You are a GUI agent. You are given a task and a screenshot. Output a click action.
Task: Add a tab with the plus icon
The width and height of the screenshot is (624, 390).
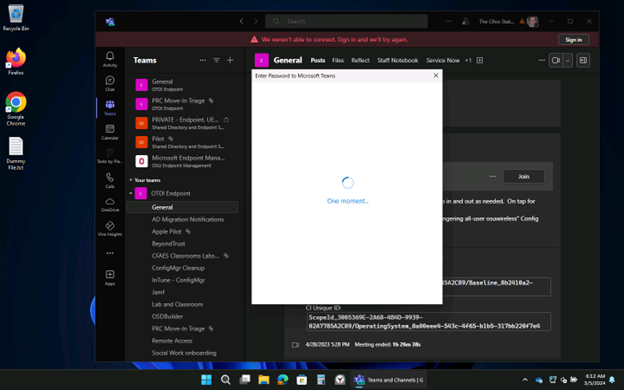click(x=480, y=60)
